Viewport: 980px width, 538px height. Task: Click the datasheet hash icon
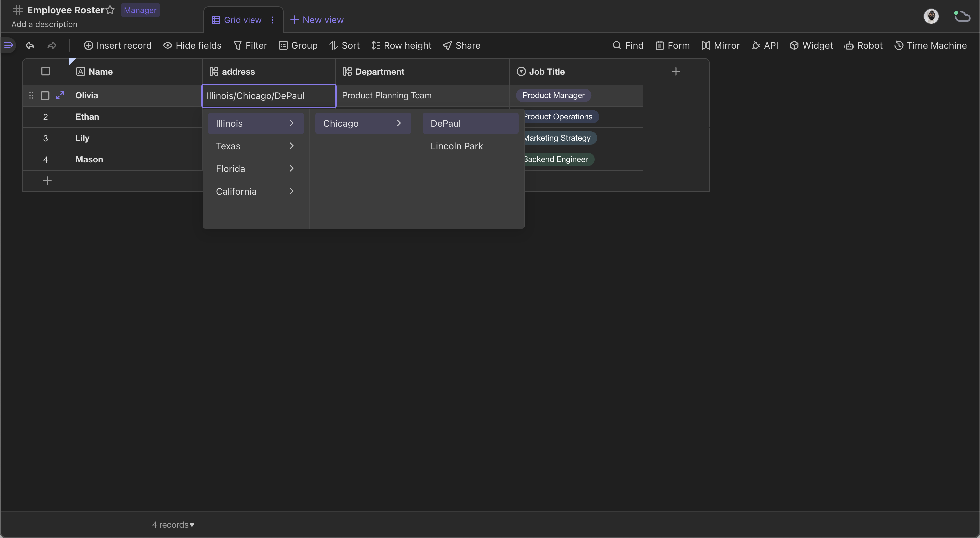tap(18, 10)
